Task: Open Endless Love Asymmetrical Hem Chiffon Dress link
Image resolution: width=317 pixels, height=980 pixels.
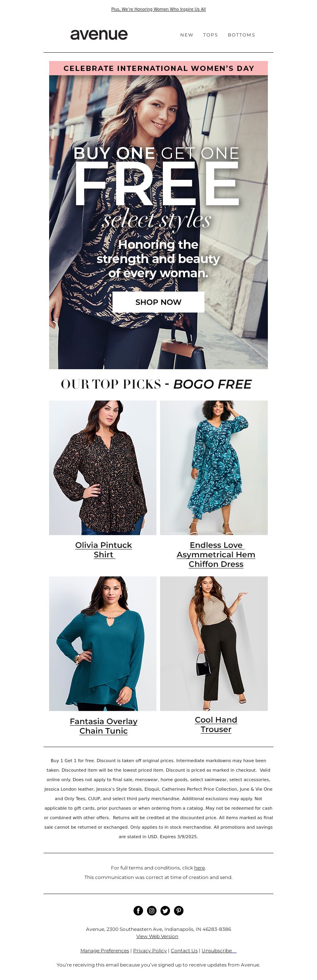Action: coord(216,555)
